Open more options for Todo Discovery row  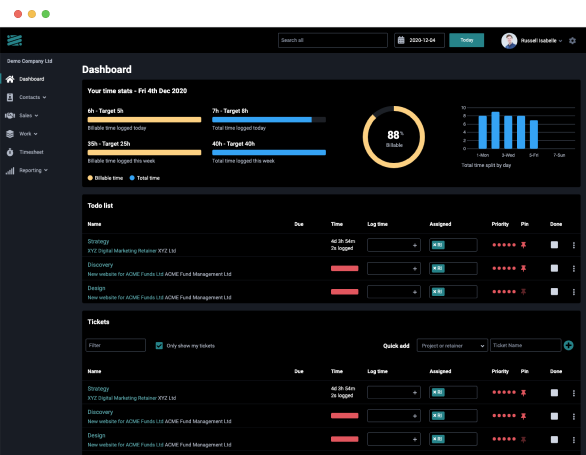(x=574, y=268)
